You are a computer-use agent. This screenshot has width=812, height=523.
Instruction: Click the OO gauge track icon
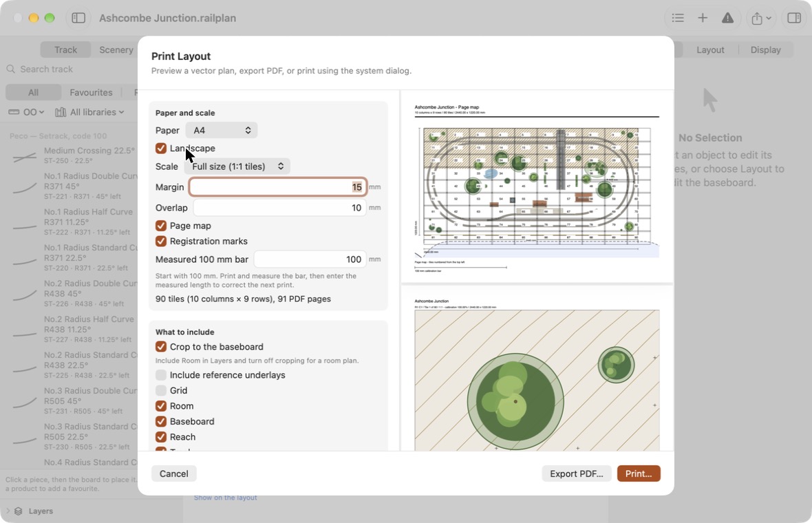click(x=14, y=112)
